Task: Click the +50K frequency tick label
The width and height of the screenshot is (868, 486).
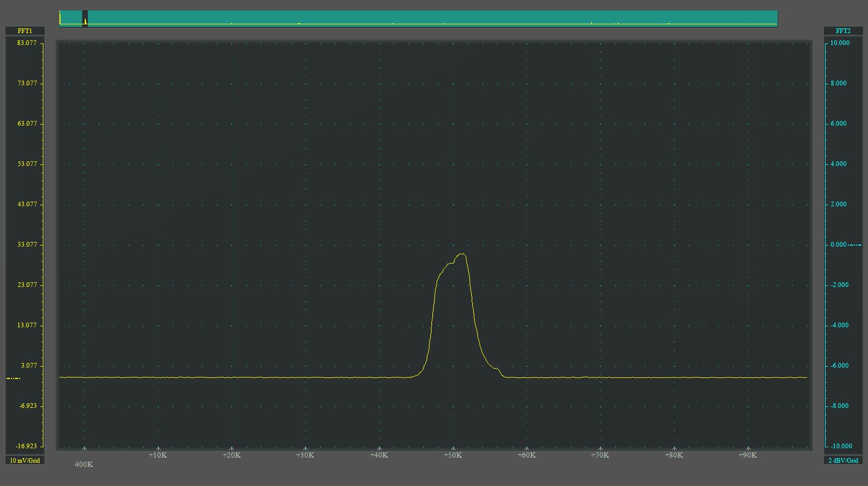Action: (453, 455)
